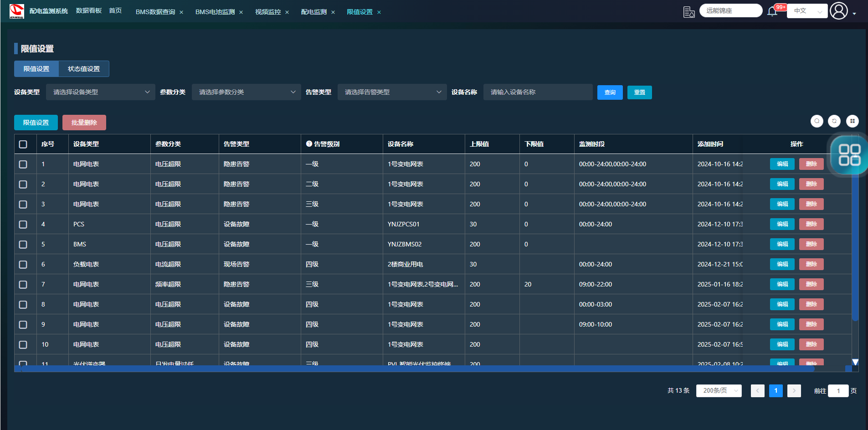Open the floating four-square menu widget
This screenshot has height=430, width=868.
pyautogui.click(x=849, y=155)
